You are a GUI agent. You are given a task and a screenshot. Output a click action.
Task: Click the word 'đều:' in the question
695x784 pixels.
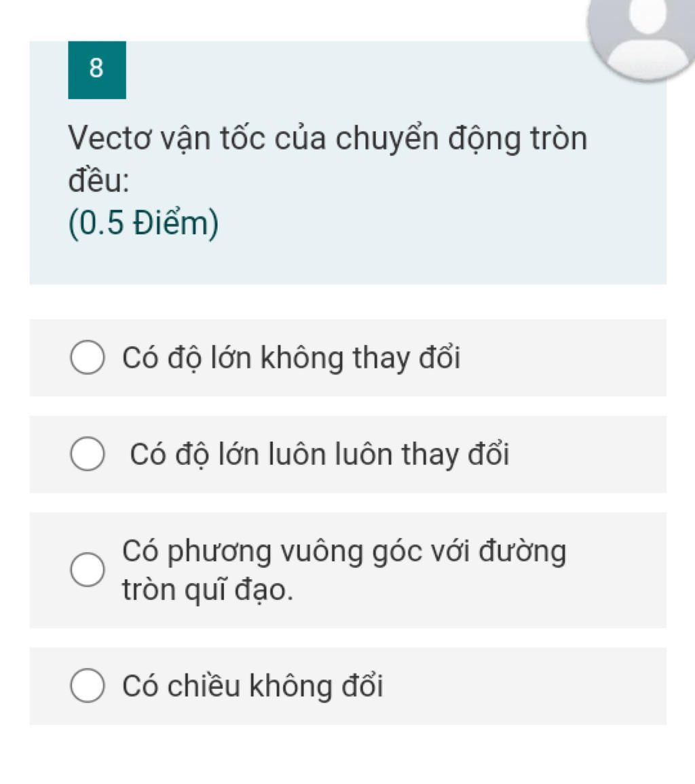(x=98, y=180)
